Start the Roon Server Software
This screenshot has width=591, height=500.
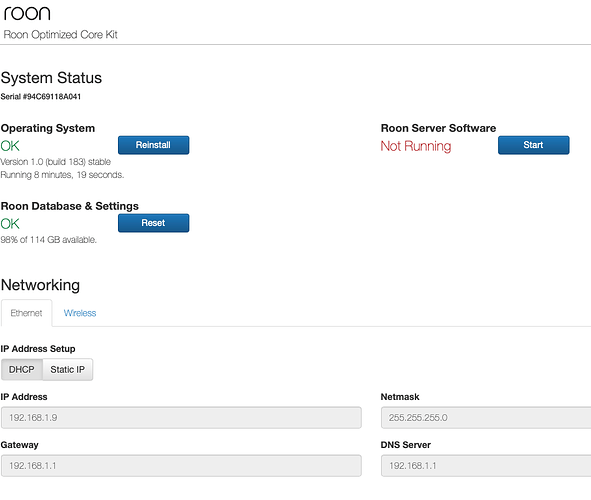tap(533, 145)
